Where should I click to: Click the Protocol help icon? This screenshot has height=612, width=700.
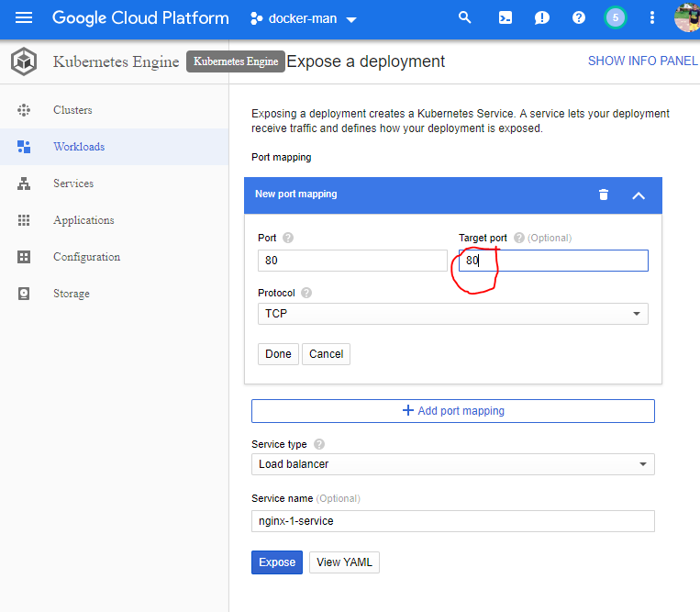306,293
